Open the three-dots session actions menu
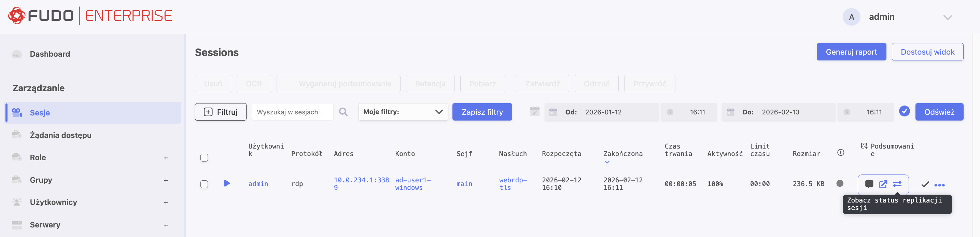This screenshot has width=980, height=237. point(939,185)
